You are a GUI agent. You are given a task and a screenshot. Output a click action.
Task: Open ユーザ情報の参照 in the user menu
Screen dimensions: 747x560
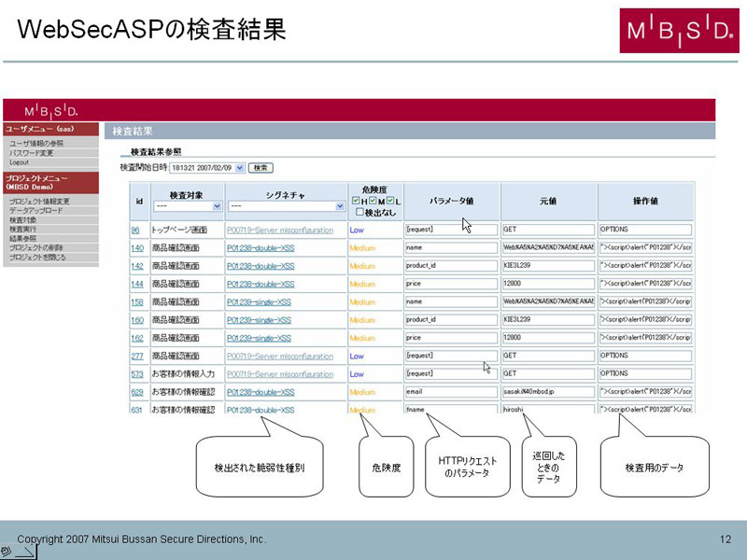click(36, 144)
